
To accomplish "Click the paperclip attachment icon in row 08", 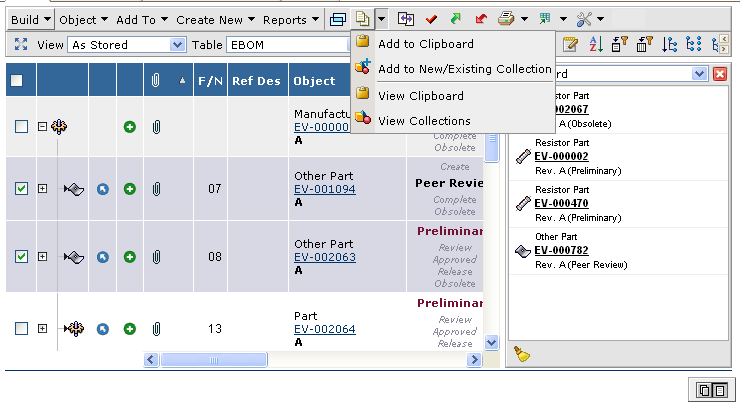I will [x=156, y=257].
